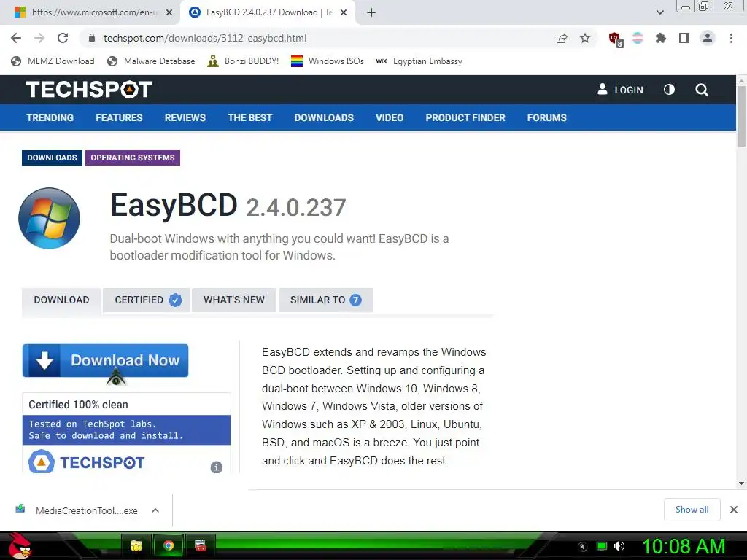747x560 pixels.
Task: Open the REVIEWS menu
Action: coord(185,117)
